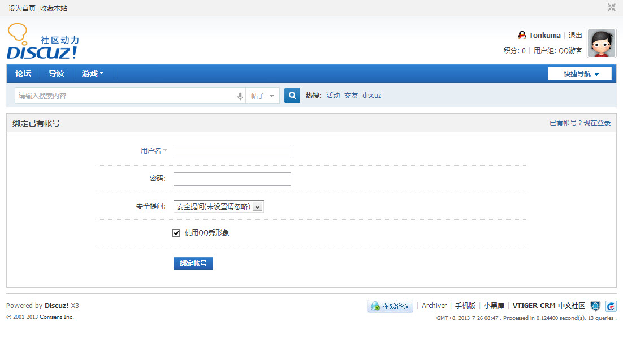Open the 在线咨询 online consultation button
The width and height of the screenshot is (623, 364).
(x=390, y=306)
